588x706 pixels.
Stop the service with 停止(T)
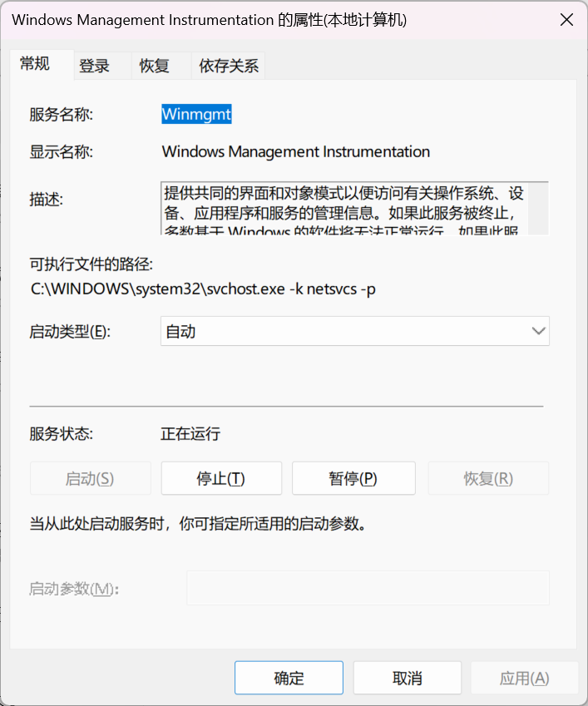(x=221, y=478)
